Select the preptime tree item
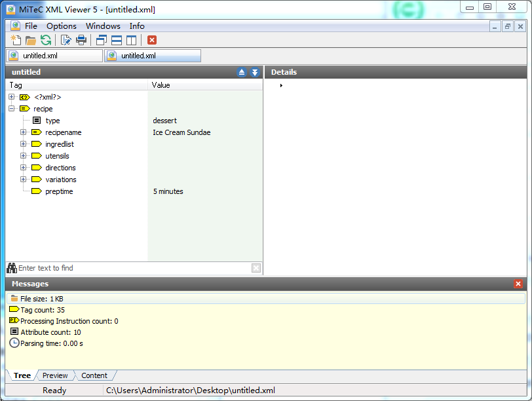Viewport: 532px width, 401px height. [x=59, y=191]
